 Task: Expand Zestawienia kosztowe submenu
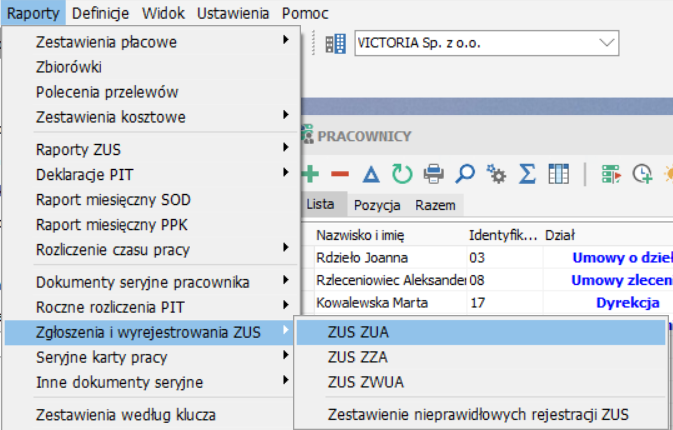pyautogui.click(x=151, y=117)
